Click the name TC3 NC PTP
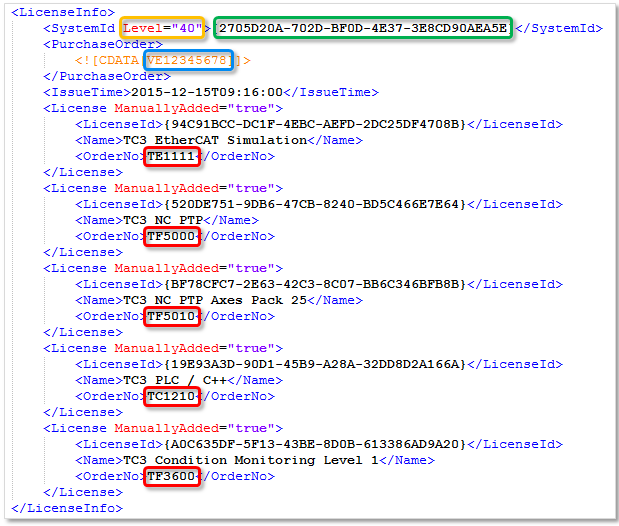 coord(163,220)
